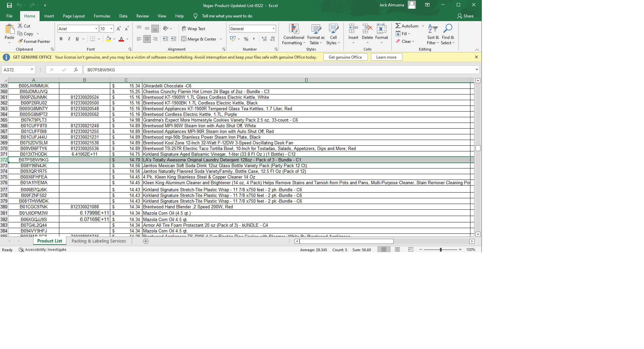Viewport: 644px width, 349px height.
Task: Apply the red Font Color swatch
Action: [x=121, y=39]
